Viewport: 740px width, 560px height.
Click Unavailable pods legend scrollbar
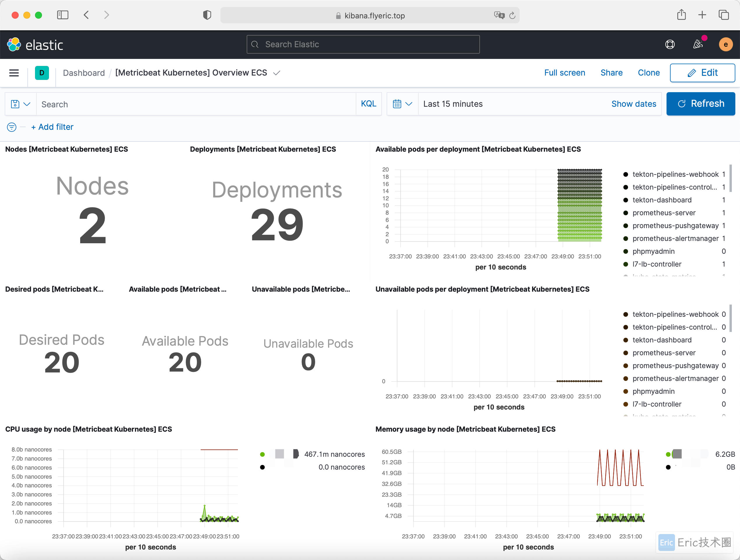731,318
